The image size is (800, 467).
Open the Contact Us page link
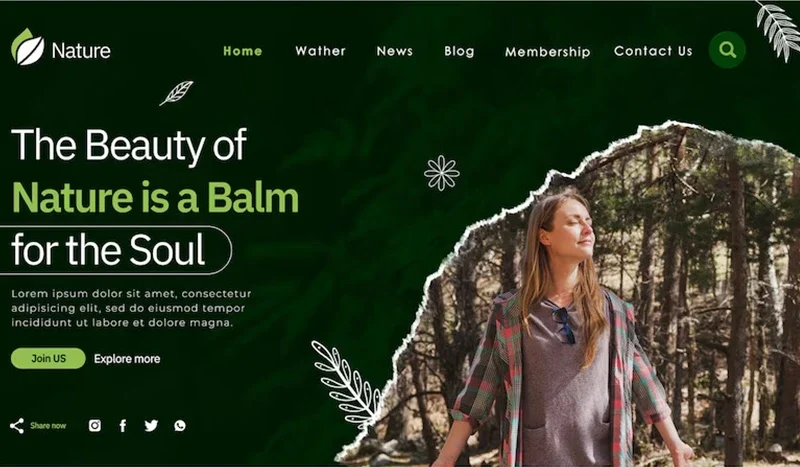[x=653, y=51]
